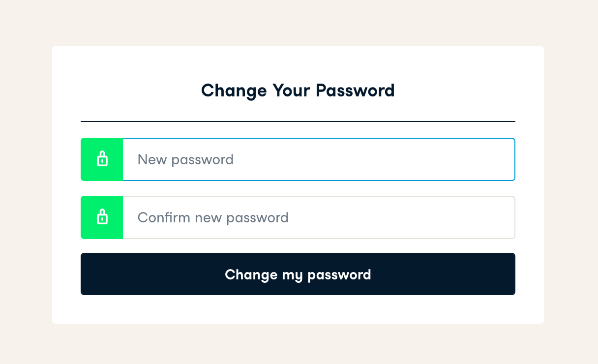This screenshot has height=364, width=598.
Task: Select the green padlock of the second field
Action: (102, 217)
